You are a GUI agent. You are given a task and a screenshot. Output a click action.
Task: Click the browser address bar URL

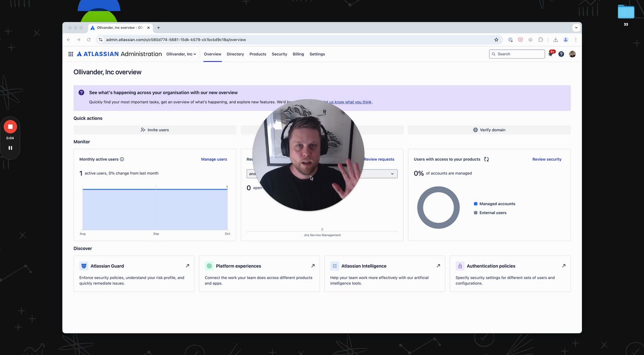click(x=176, y=40)
